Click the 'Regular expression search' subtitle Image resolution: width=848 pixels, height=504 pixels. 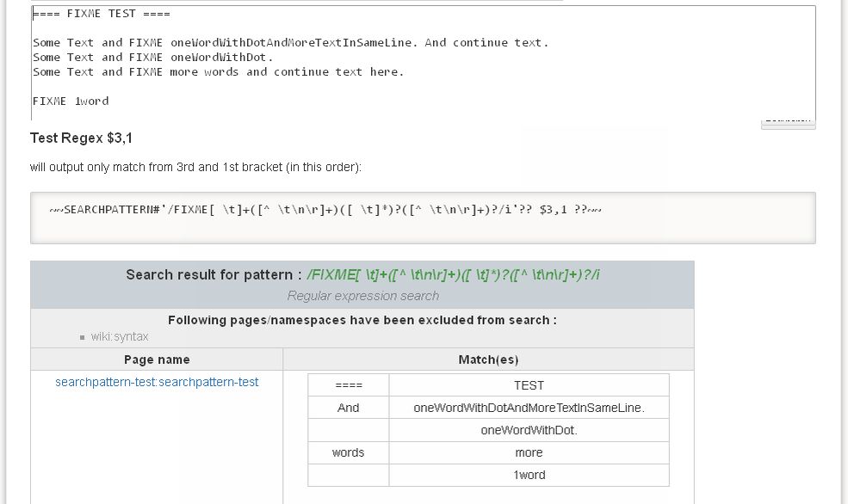tap(362, 296)
